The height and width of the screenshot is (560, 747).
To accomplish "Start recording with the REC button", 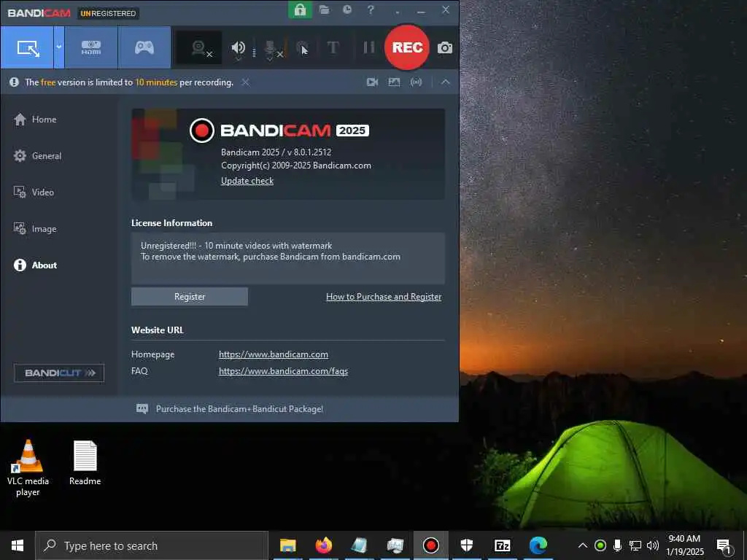I will point(407,47).
